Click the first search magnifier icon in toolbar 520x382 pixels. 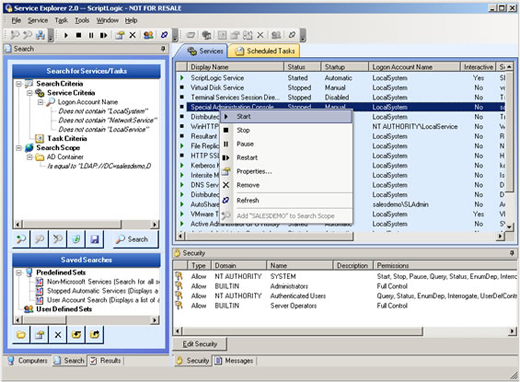[15, 35]
